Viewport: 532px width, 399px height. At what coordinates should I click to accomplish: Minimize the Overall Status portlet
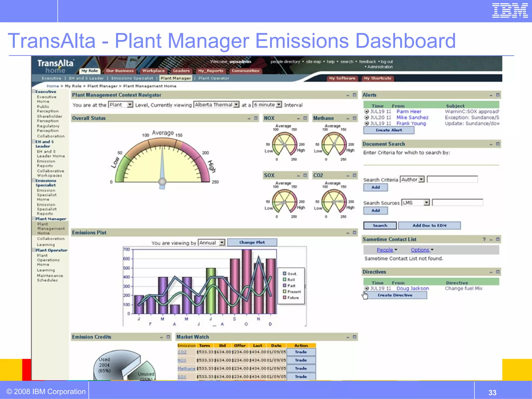pyautogui.click(x=249, y=118)
